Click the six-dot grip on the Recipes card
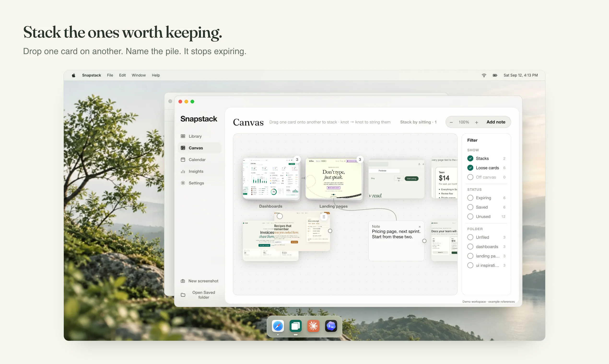 pos(324,217)
